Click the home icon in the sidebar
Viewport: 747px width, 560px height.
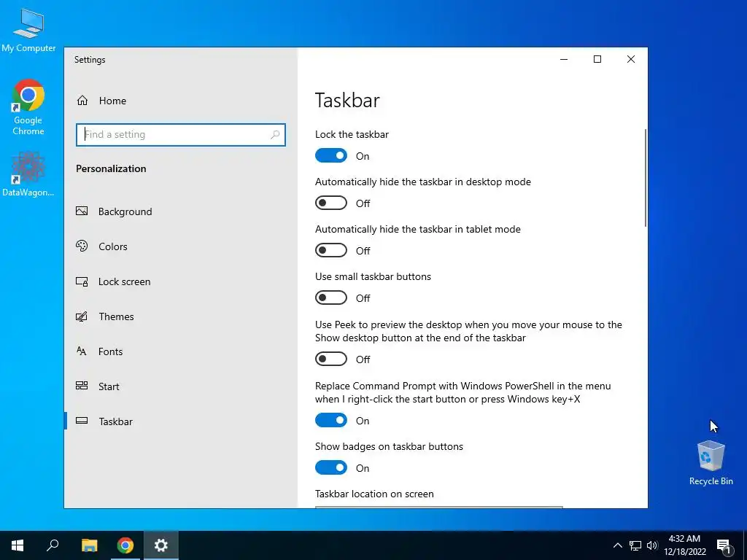(82, 101)
